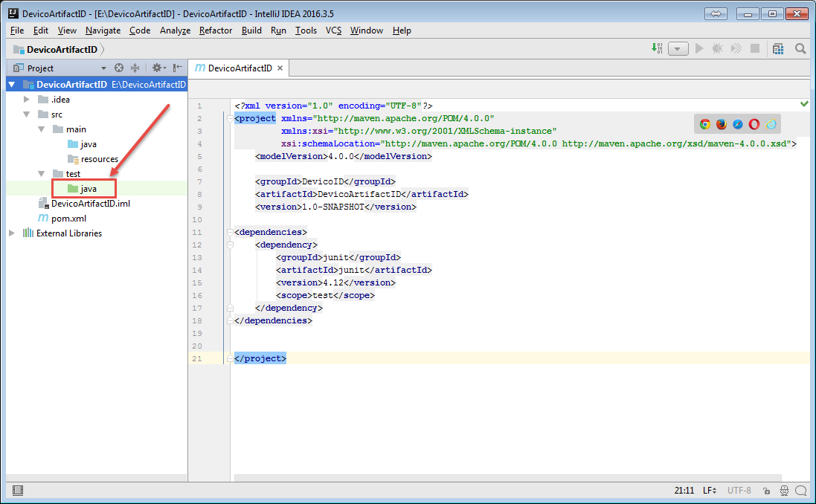Open the Refactor menu
Screen dimensions: 816x504
coord(215,30)
